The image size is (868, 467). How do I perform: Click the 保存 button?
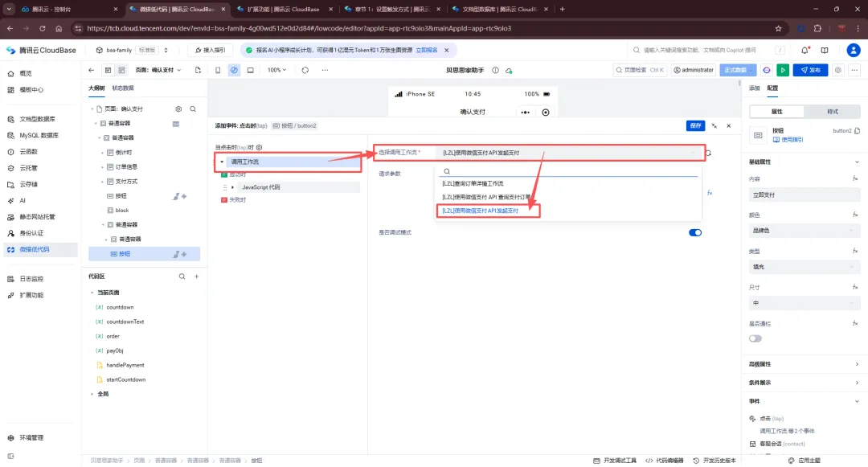coord(695,125)
